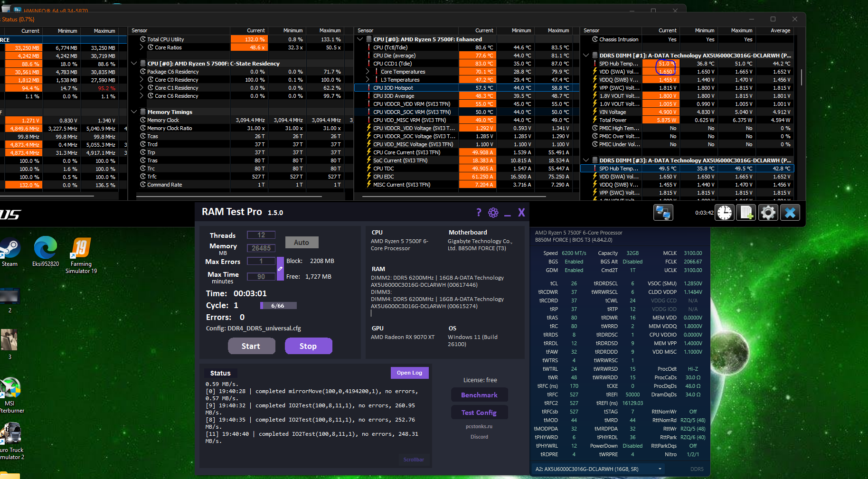Select the PMIC High Temp row

tap(687, 128)
